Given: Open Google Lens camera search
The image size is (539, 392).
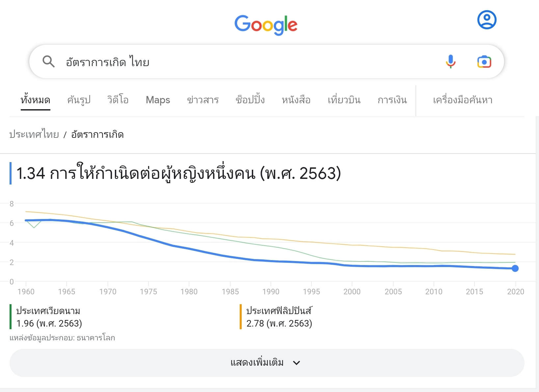Looking at the screenshot, I should [484, 61].
